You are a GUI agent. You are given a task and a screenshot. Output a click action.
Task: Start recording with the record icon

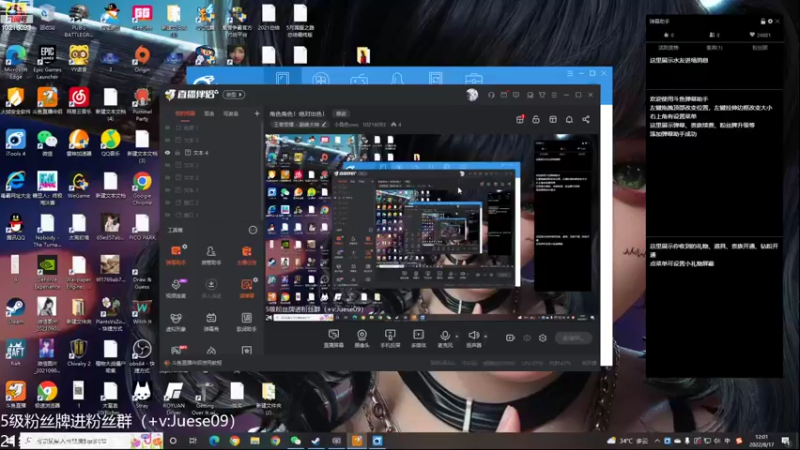click(x=510, y=338)
